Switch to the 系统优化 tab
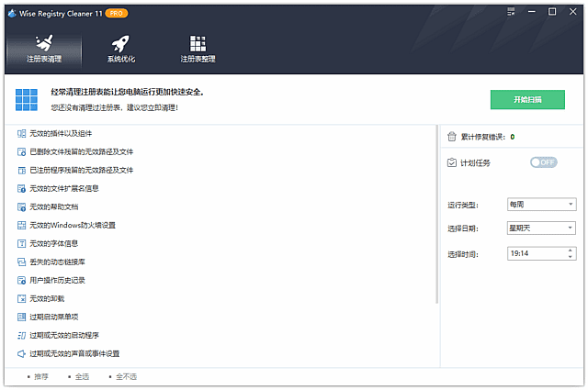 pyautogui.click(x=120, y=50)
